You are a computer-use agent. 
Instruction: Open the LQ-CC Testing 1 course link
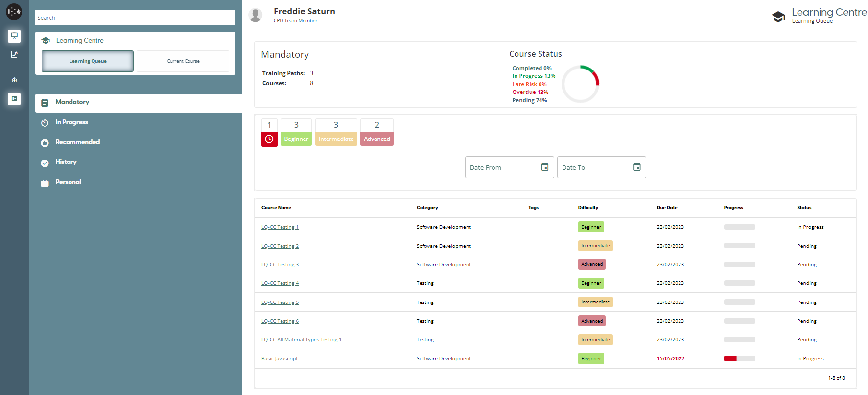click(280, 227)
